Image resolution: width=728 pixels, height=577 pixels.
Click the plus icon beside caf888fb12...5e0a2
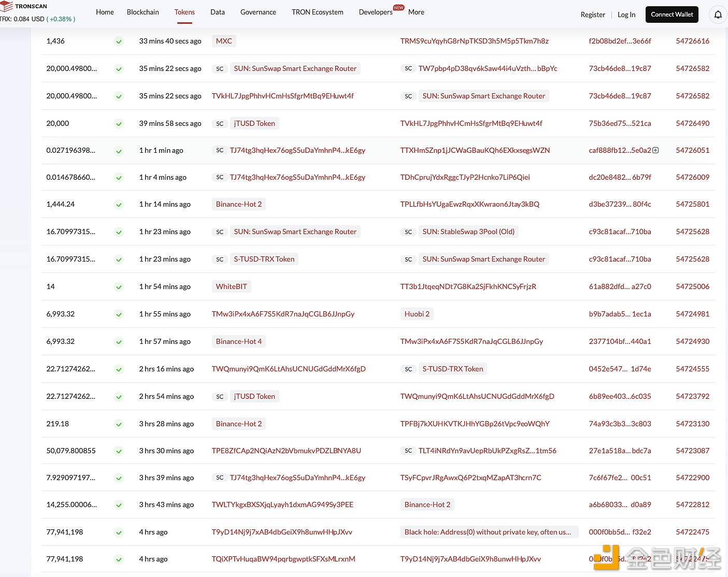click(655, 150)
